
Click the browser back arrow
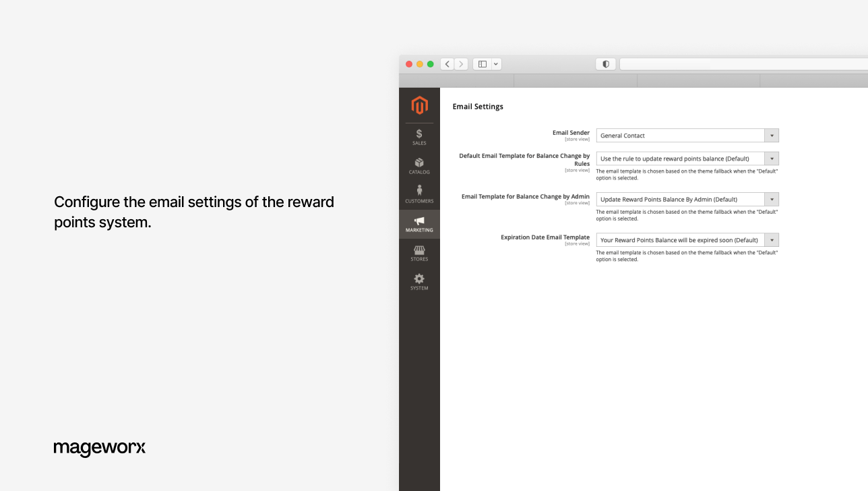click(447, 63)
